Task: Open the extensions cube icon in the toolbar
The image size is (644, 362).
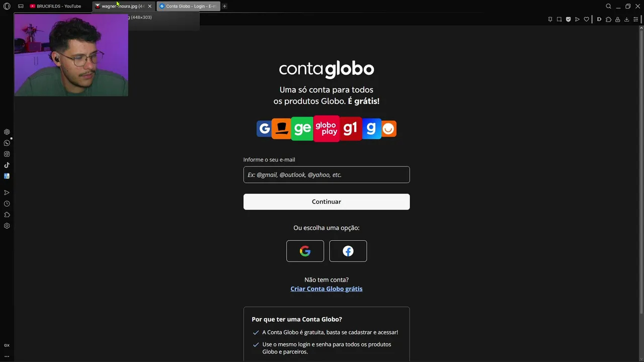Action: [608, 19]
